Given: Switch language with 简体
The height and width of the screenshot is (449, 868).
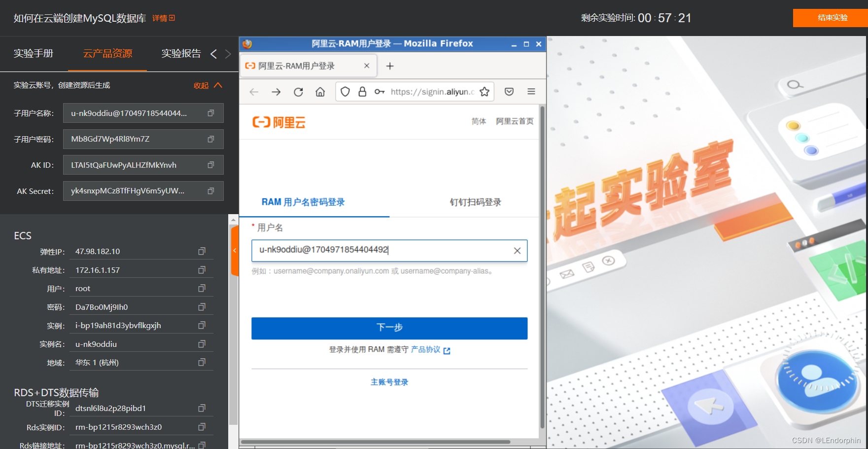Looking at the screenshot, I should 479,121.
